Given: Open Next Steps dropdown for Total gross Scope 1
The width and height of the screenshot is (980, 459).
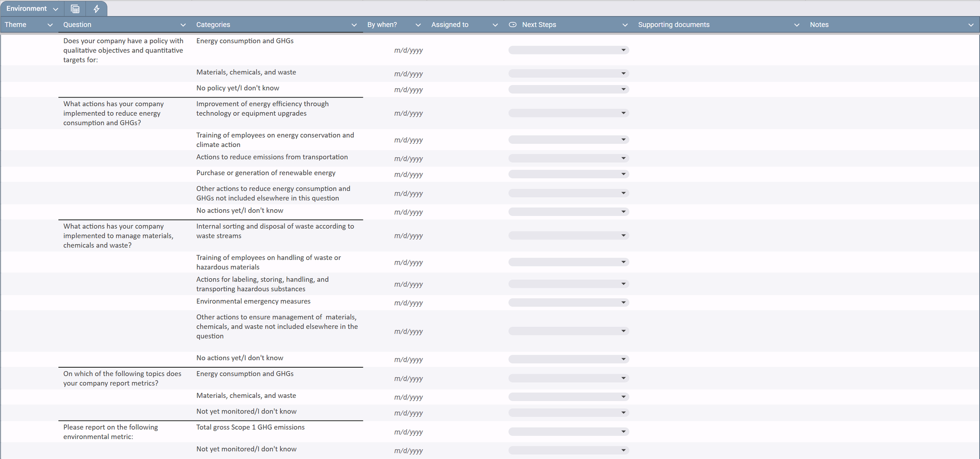Looking at the screenshot, I should (623, 432).
